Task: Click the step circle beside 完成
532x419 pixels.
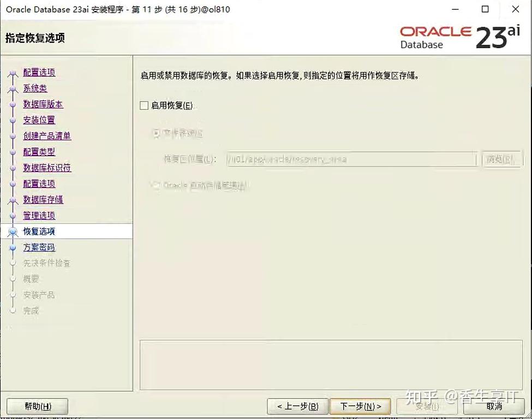Action: 12,310
